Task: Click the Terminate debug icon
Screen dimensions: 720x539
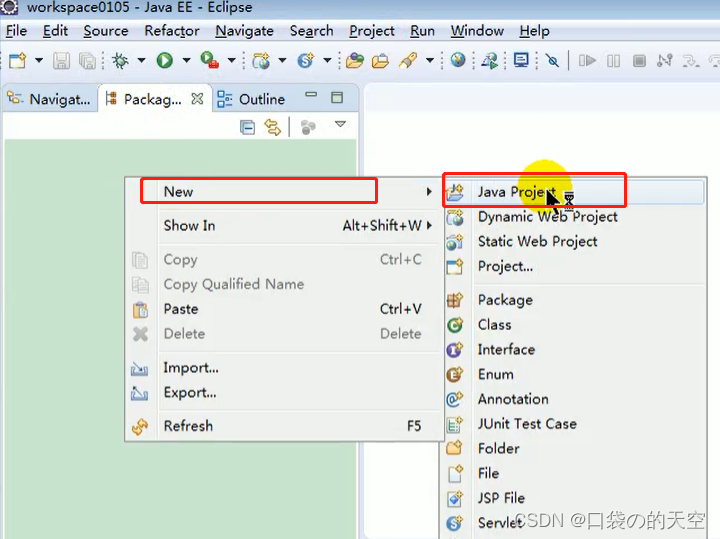Action: click(639, 61)
